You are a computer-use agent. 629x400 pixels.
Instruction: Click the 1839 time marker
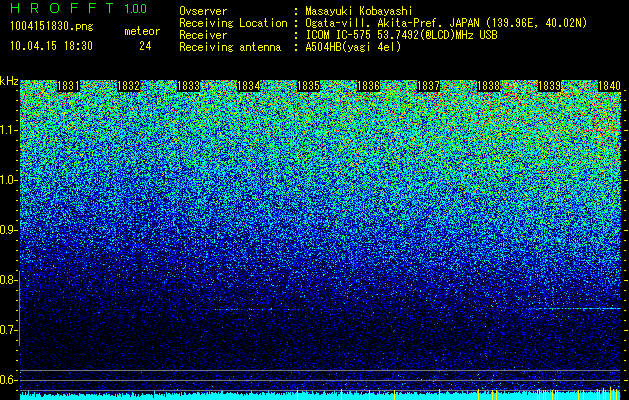[549, 86]
